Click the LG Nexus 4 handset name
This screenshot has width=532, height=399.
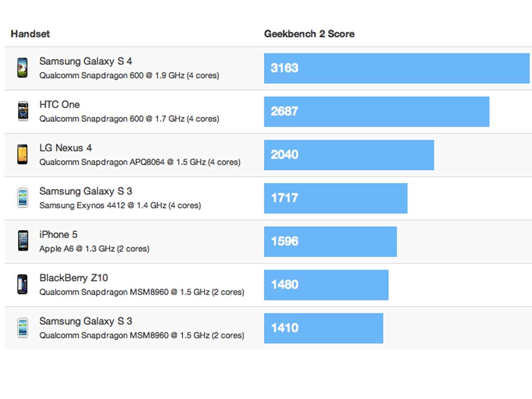click(x=66, y=148)
